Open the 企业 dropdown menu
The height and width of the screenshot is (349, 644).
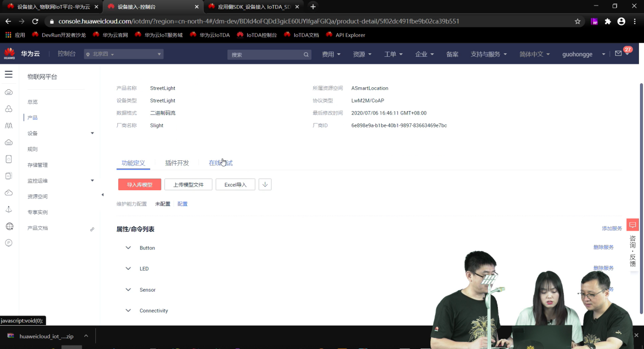(x=425, y=54)
